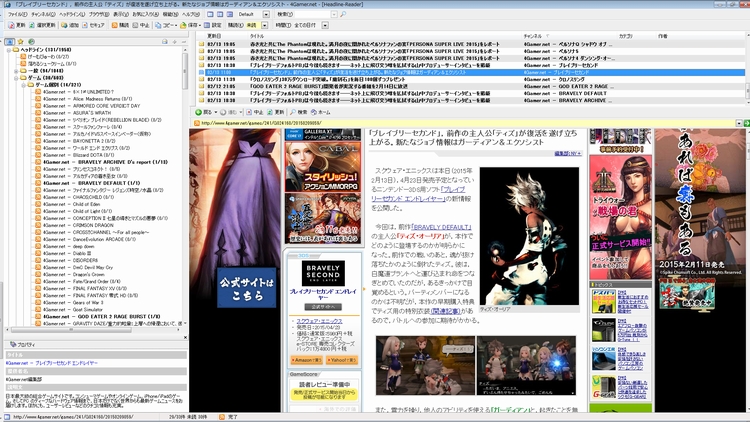
Task: Select the BAYONETTA 2 channel
Action: [79, 141]
